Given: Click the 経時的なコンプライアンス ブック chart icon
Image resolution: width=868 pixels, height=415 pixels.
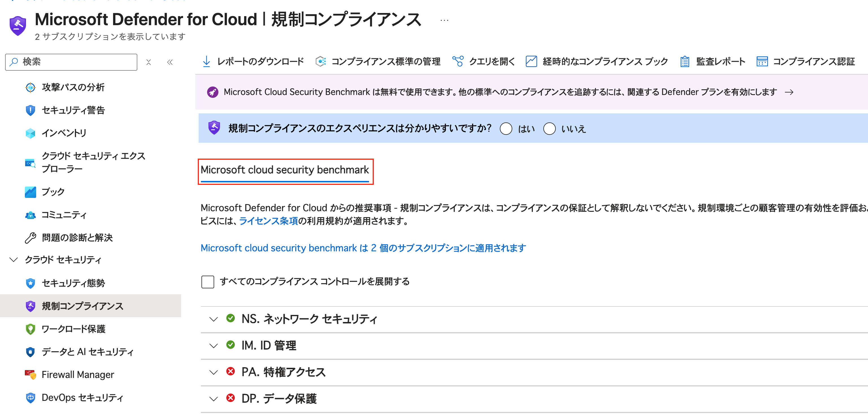Looking at the screenshot, I should coord(531,61).
